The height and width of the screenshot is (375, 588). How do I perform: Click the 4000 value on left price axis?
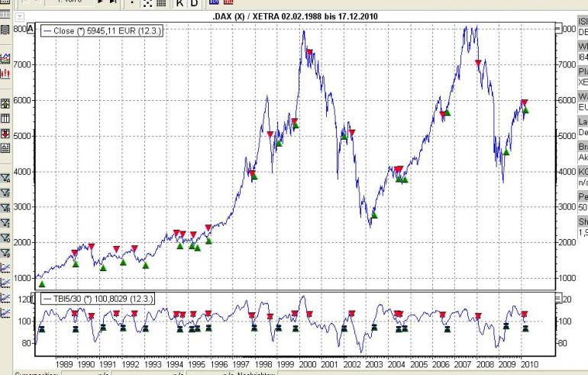coord(22,172)
